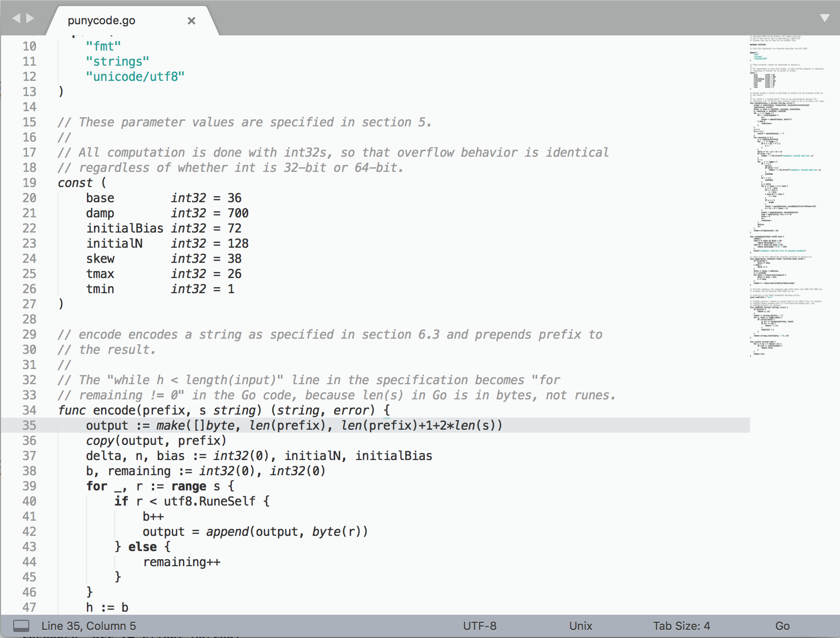Click the value 128 on line 23
This screenshot has width=840, height=638.
click(238, 244)
